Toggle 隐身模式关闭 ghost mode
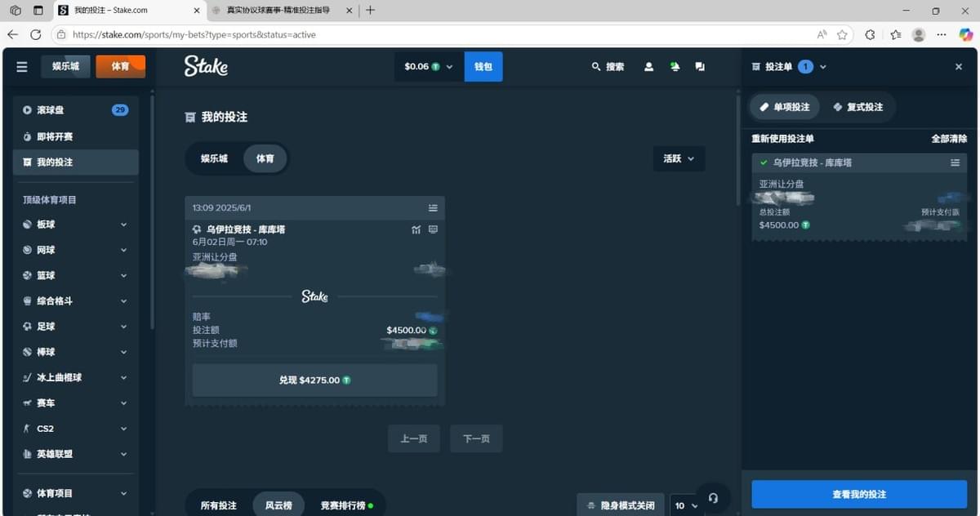980x516 pixels. [x=620, y=505]
